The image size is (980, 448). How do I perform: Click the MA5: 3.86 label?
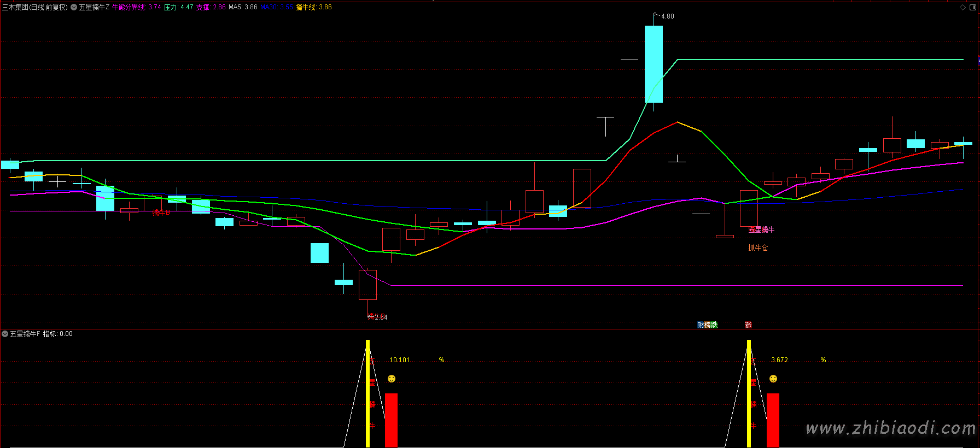(x=243, y=7)
